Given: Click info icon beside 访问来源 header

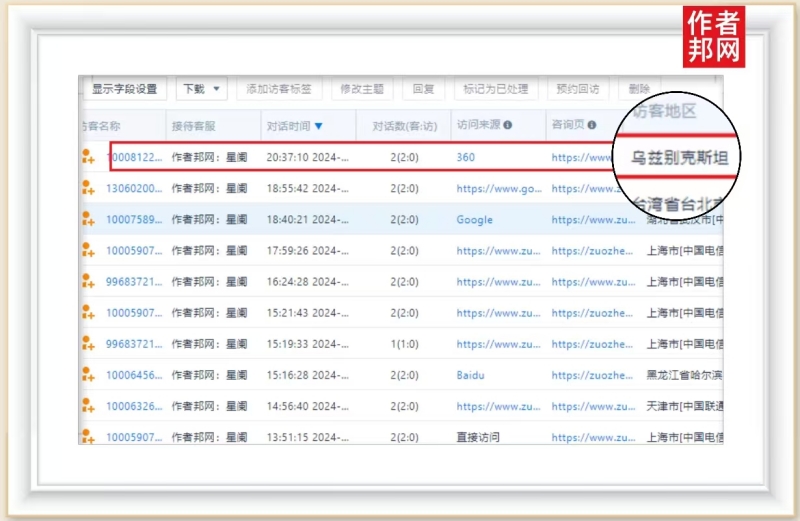Looking at the screenshot, I should click(508, 126).
